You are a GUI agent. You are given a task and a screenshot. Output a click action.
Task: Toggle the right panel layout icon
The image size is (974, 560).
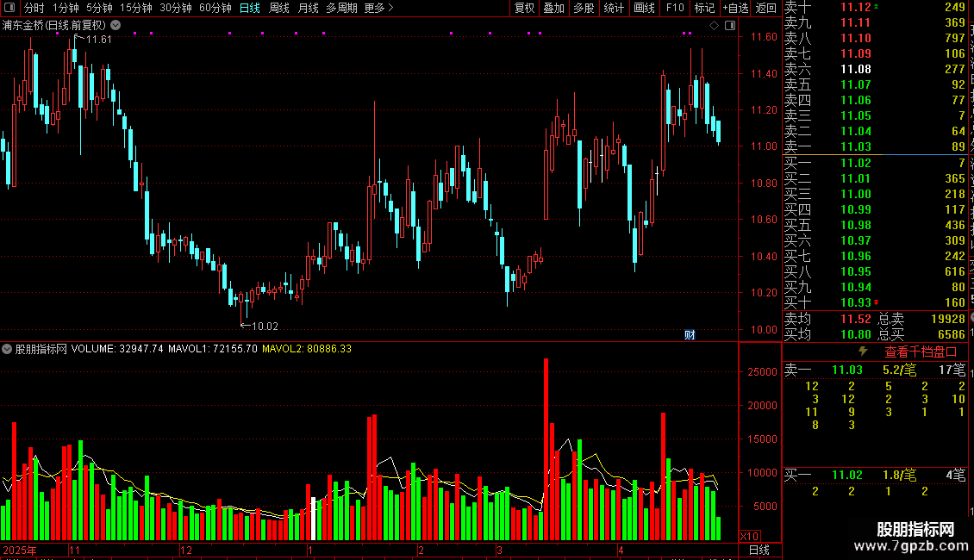click(x=731, y=26)
